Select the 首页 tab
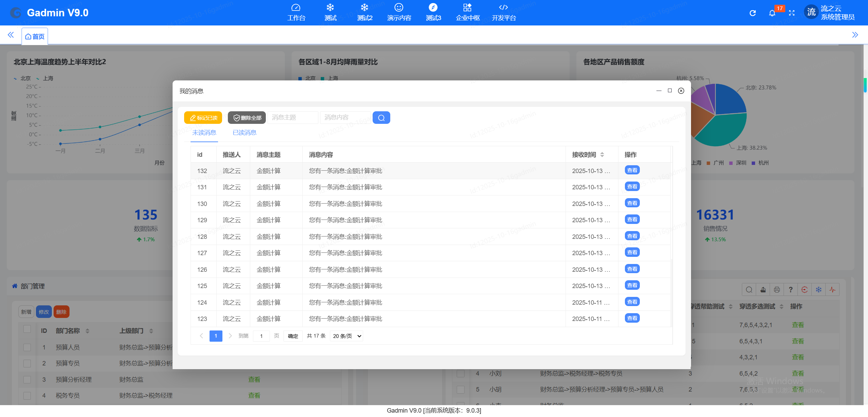This screenshot has width=868, height=417. [35, 36]
